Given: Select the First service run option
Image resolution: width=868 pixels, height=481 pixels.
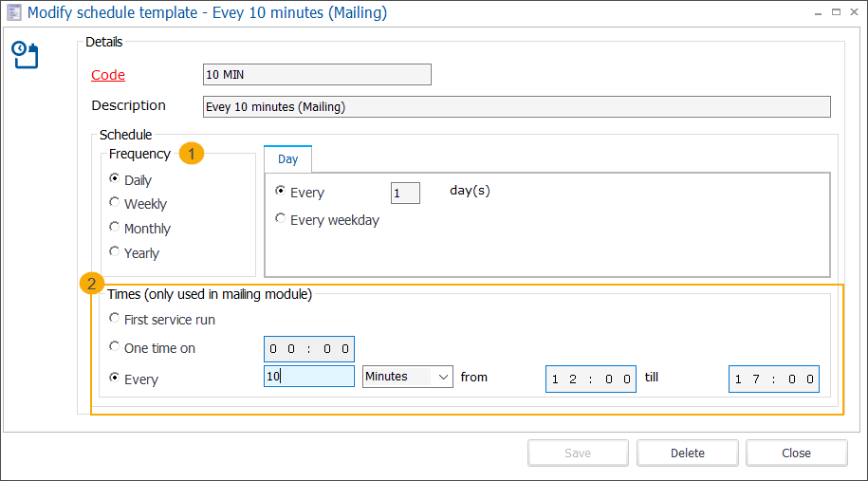Looking at the screenshot, I should 114,318.
